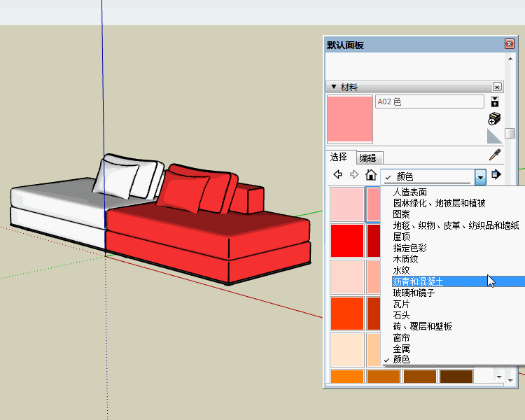The image size is (525, 420).
Task: Choose 木质纹 in the dropdown list
Action: click(x=407, y=259)
